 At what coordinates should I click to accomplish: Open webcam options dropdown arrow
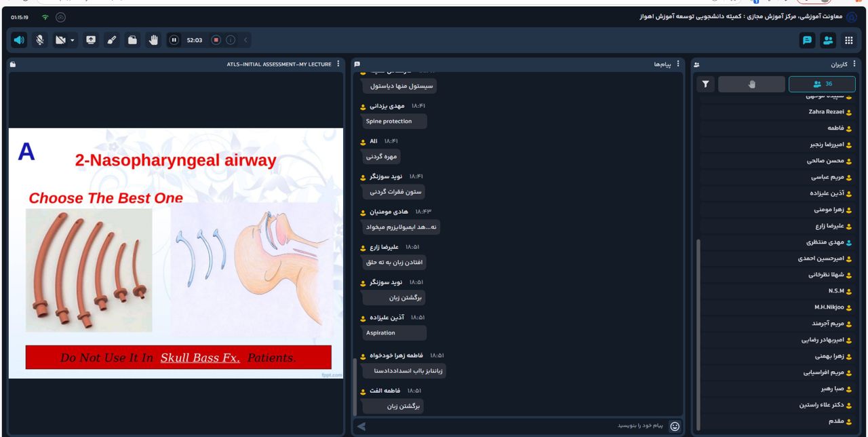(73, 40)
